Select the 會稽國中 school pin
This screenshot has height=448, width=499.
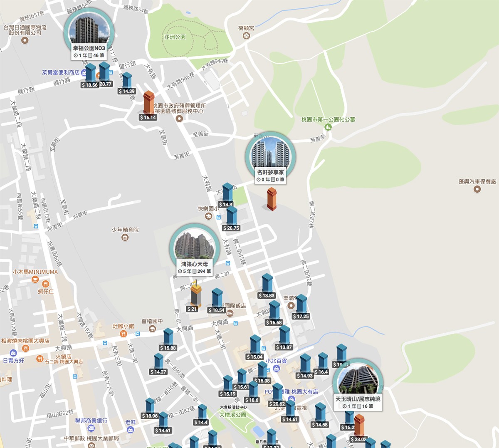[152, 329]
